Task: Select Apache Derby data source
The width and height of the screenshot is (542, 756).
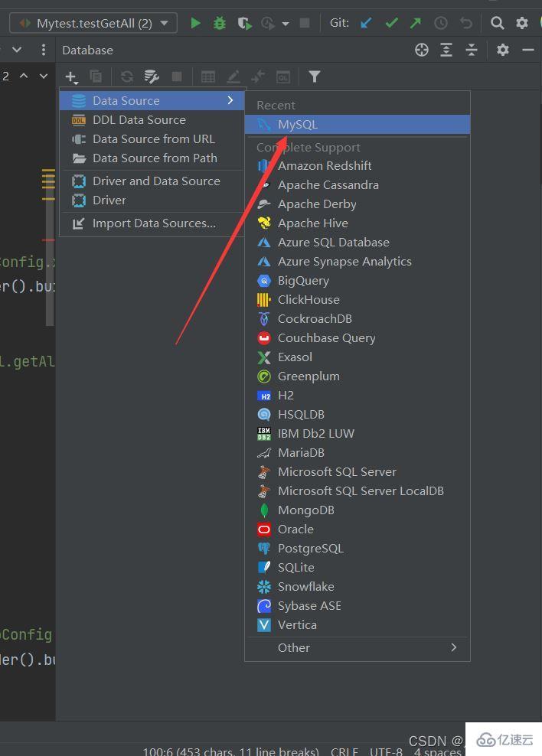Action: 358,204
